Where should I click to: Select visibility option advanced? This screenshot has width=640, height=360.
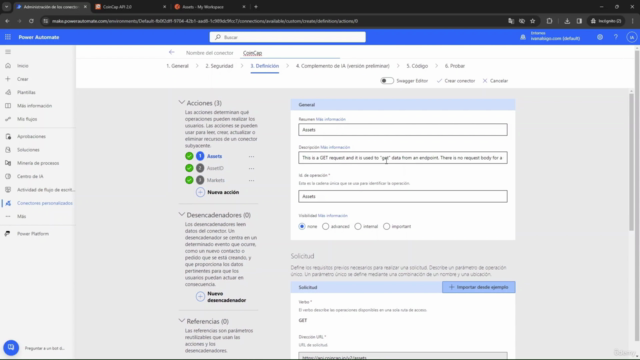point(325,227)
